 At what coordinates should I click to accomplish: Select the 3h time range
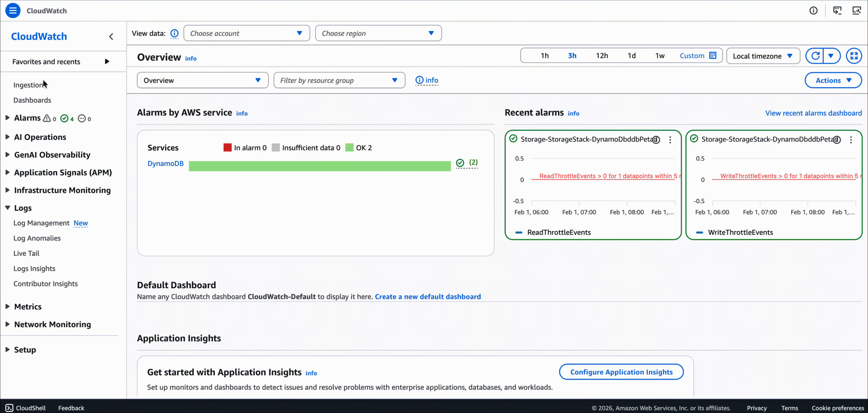coord(572,55)
